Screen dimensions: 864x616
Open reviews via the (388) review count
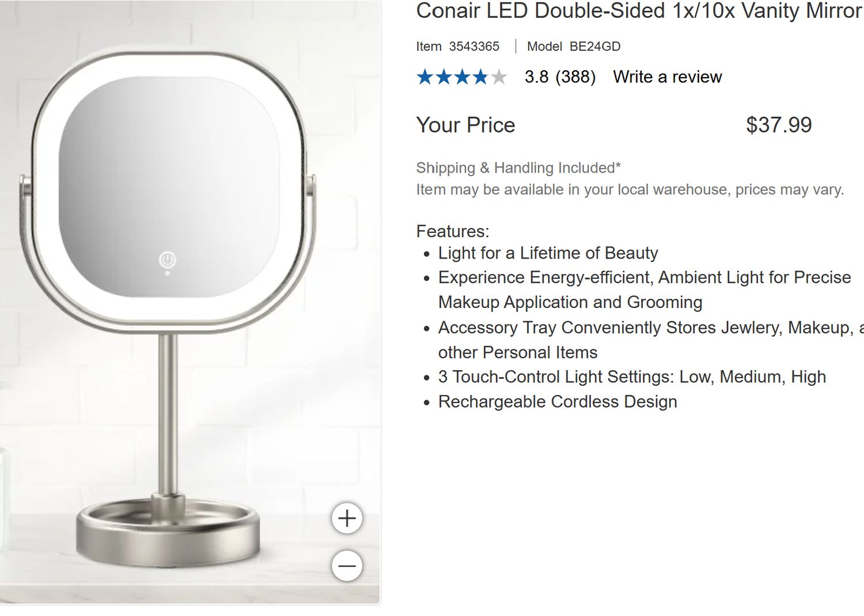click(575, 77)
